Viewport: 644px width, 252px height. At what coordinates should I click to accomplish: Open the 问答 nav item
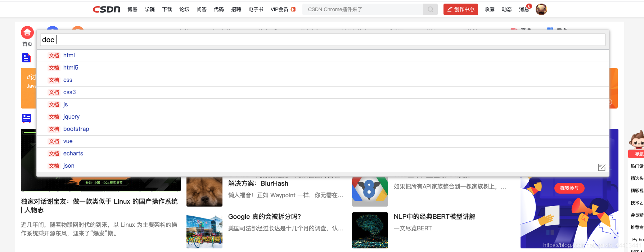[202, 9]
